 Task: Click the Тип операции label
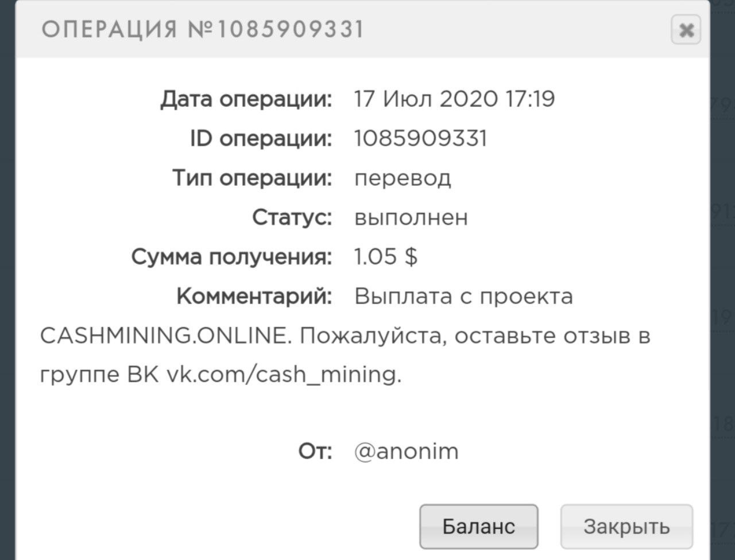[253, 178]
